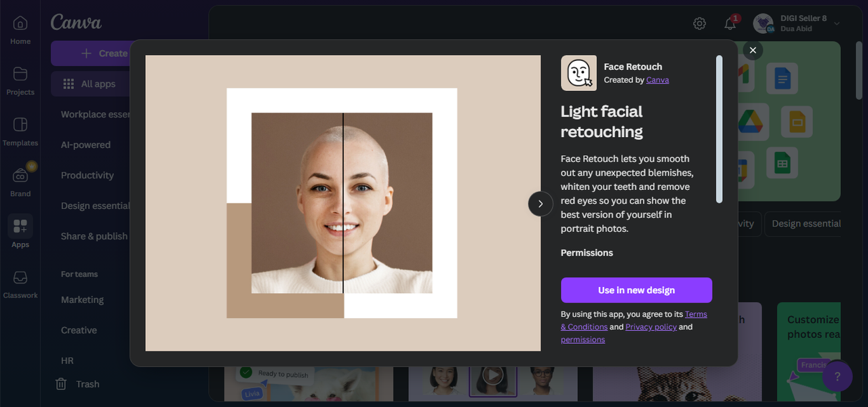This screenshot has height=407, width=868.
Task: Open the Google Docs app icon
Action: [783, 79]
